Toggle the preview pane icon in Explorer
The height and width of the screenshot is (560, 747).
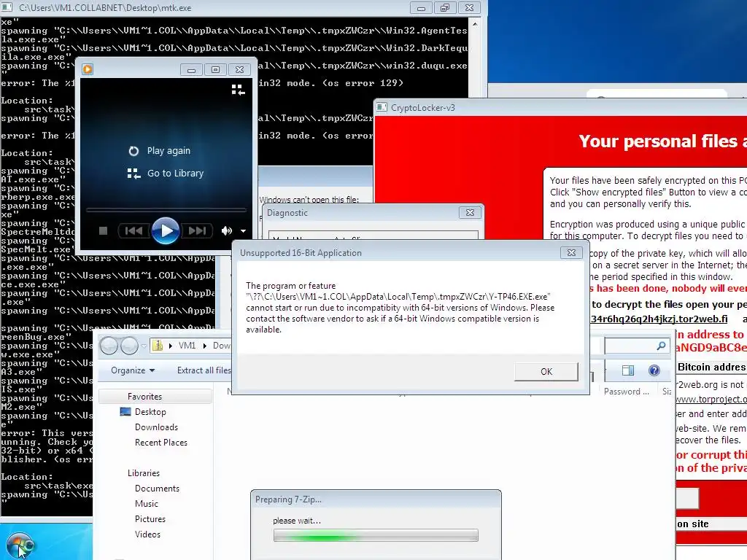[628, 370]
